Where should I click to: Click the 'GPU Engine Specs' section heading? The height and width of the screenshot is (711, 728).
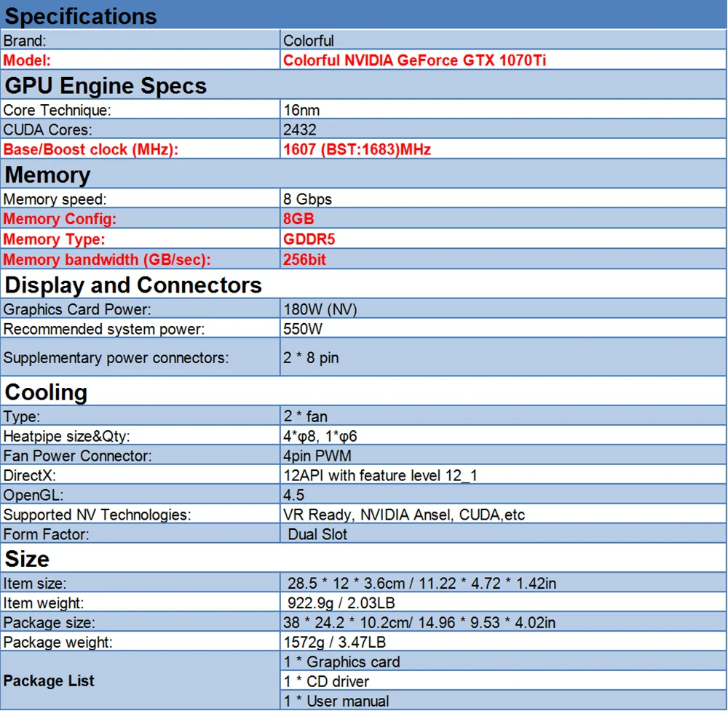(x=106, y=86)
